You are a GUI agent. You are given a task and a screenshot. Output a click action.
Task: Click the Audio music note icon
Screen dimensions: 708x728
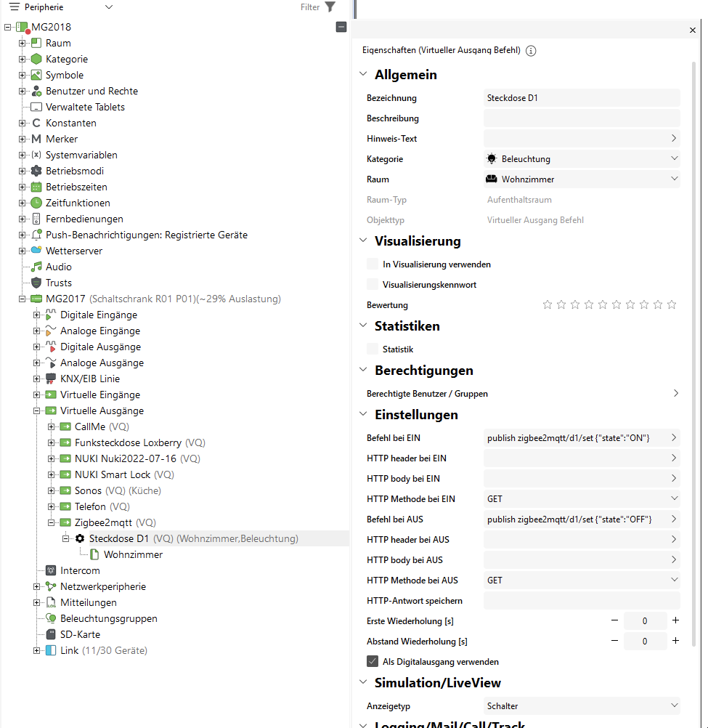(x=36, y=267)
